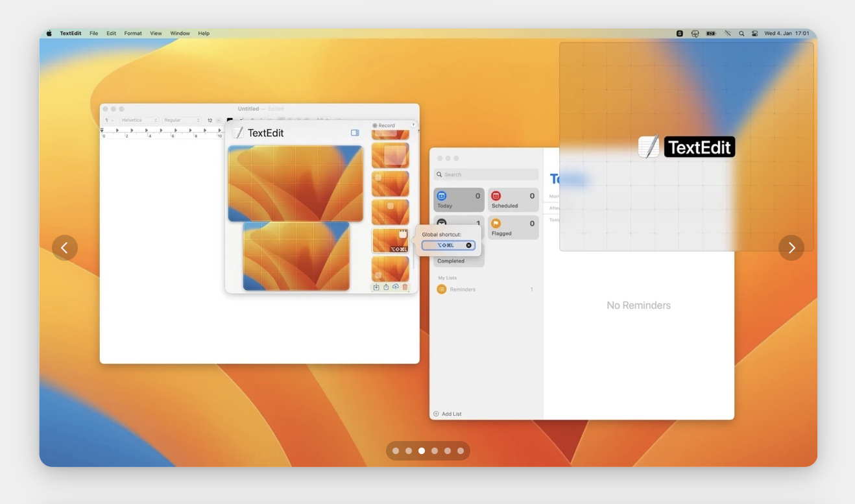Open the Helvetica font family dropdown
The image size is (855, 504).
(139, 120)
